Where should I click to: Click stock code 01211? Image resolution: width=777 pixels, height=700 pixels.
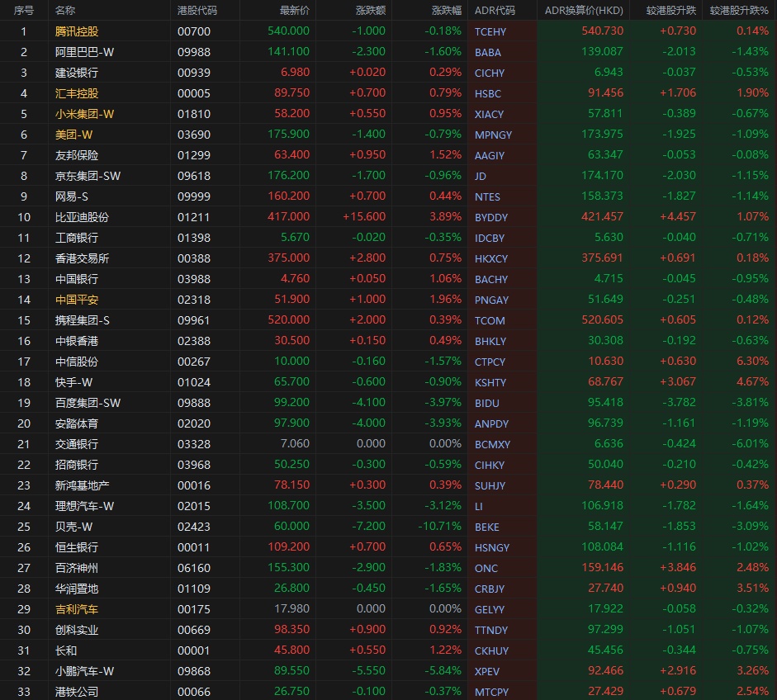[x=194, y=217]
